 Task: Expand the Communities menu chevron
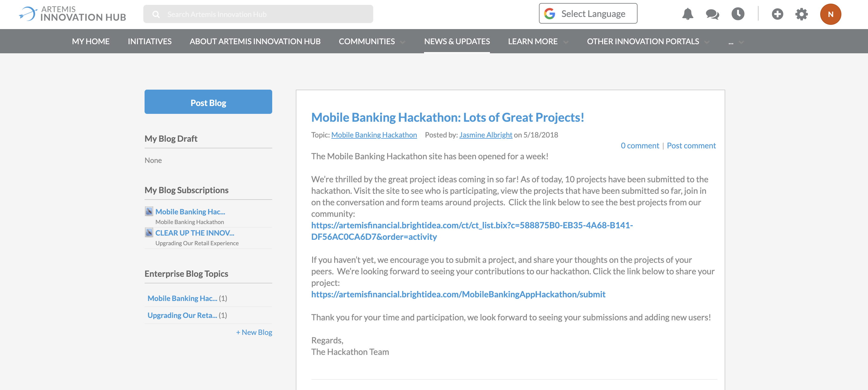point(402,42)
